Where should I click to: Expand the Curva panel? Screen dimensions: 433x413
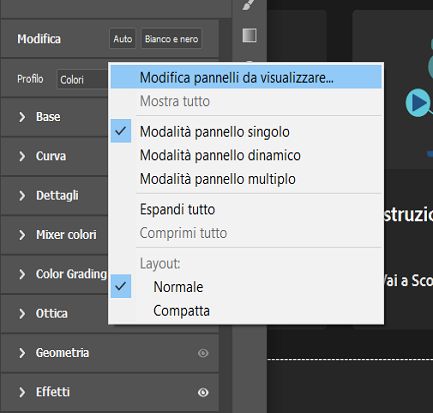click(x=22, y=156)
